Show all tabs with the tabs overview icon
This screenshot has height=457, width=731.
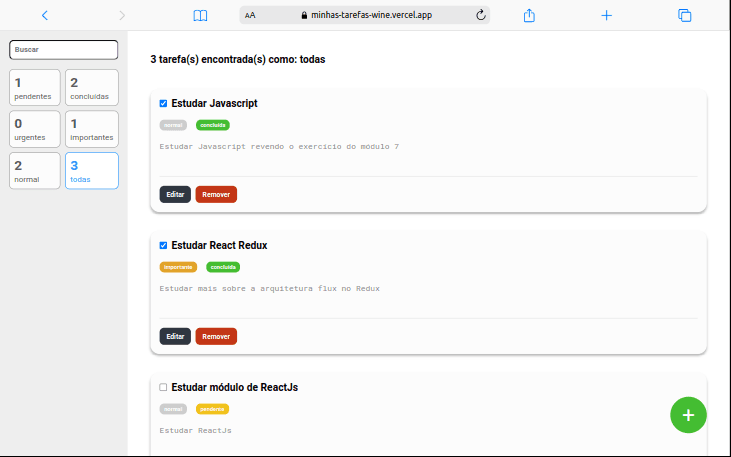[684, 15]
